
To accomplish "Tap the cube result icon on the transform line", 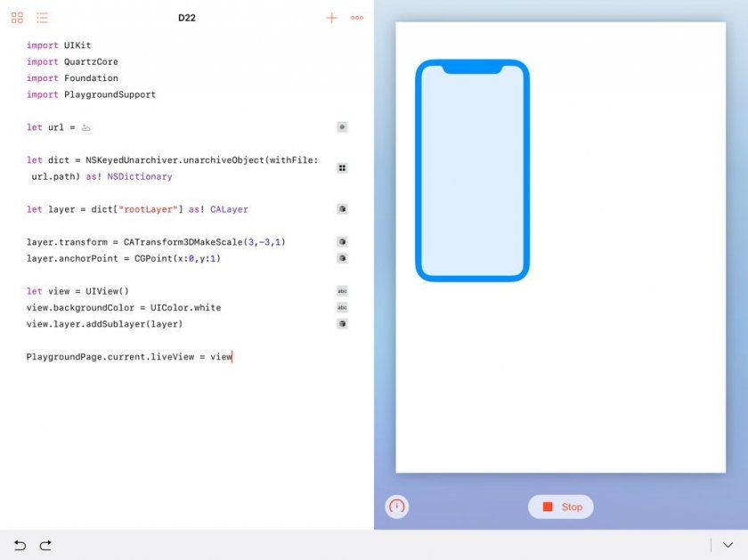I will 342,241.
